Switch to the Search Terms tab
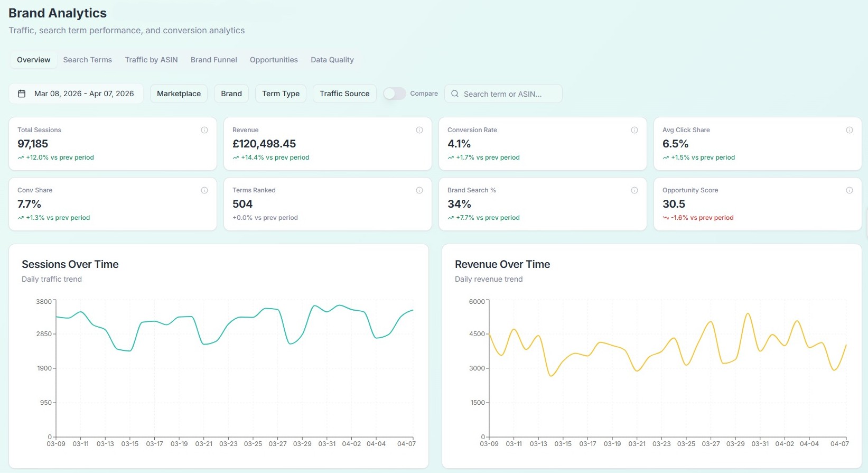This screenshot has width=868, height=473. coord(88,60)
